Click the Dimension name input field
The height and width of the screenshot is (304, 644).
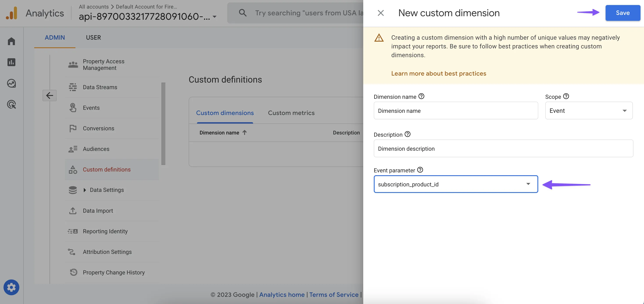click(456, 111)
